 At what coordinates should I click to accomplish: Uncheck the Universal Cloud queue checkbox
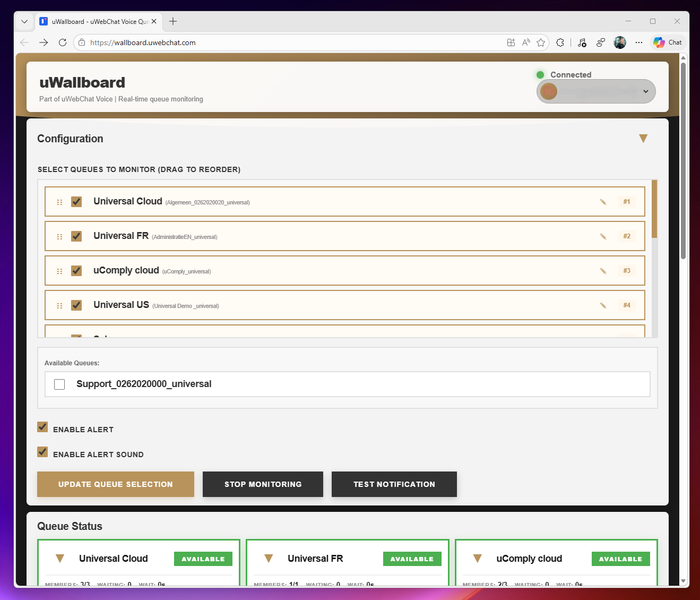[x=76, y=202]
